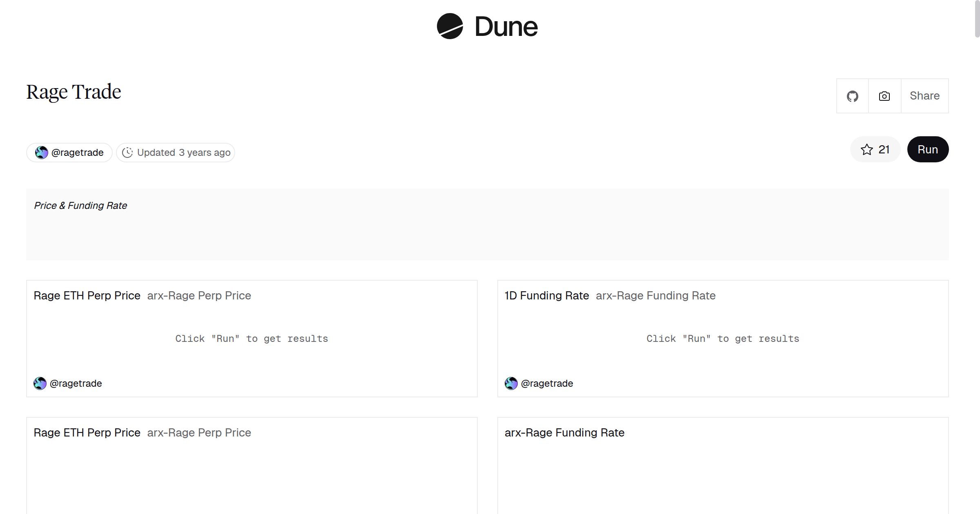
Task: Click the Share button
Action: 924,96
